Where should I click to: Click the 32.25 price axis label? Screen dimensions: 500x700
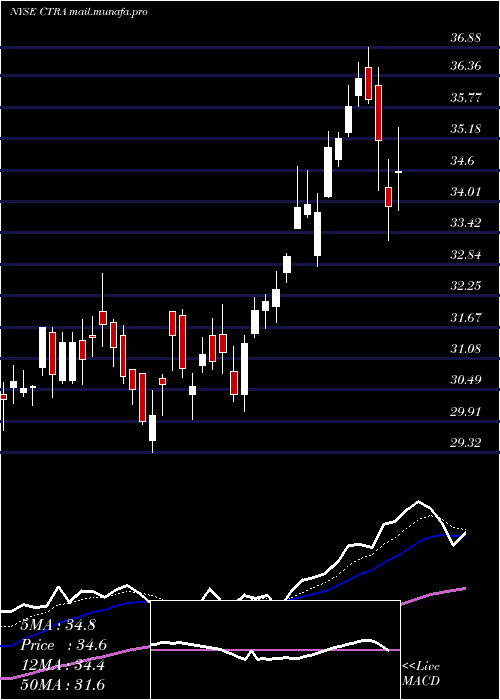point(465,286)
